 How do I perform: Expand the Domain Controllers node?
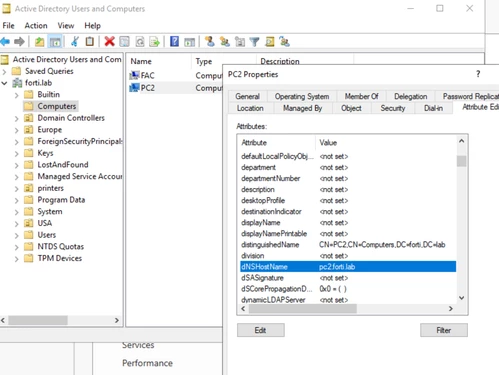tap(17, 118)
